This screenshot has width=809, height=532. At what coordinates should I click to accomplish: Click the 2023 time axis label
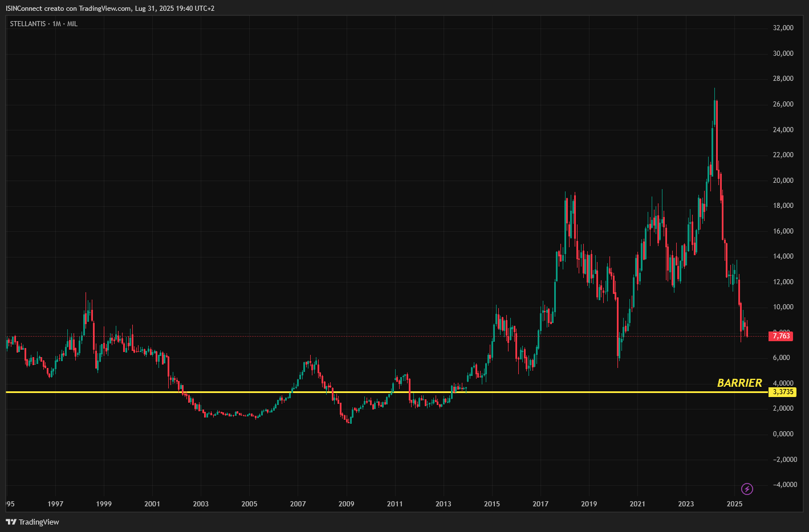pos(686,504)
